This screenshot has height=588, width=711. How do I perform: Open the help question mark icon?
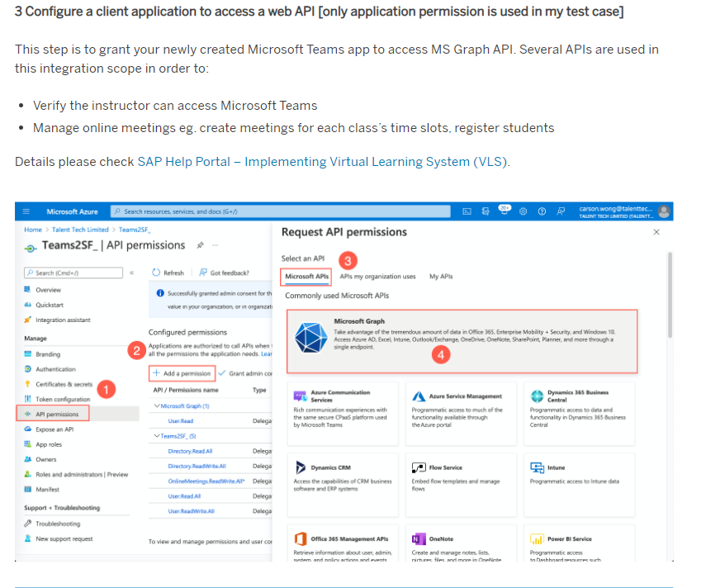(x=542, y=211)
